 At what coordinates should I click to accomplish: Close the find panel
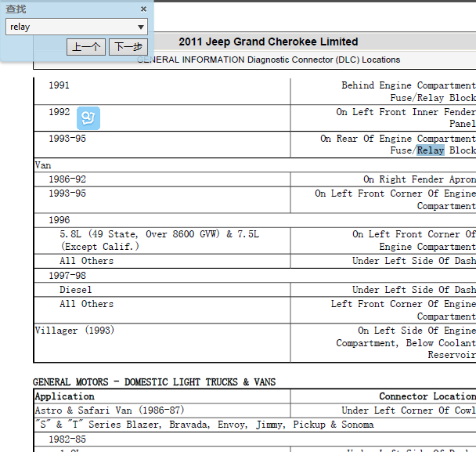[143, 9]
